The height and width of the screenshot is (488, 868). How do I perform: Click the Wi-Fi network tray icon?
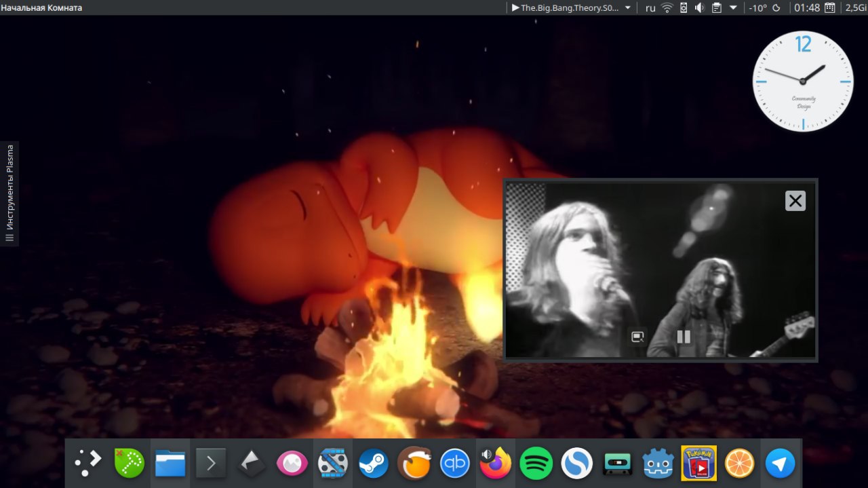pyautogui.click(x=667, y=7)
